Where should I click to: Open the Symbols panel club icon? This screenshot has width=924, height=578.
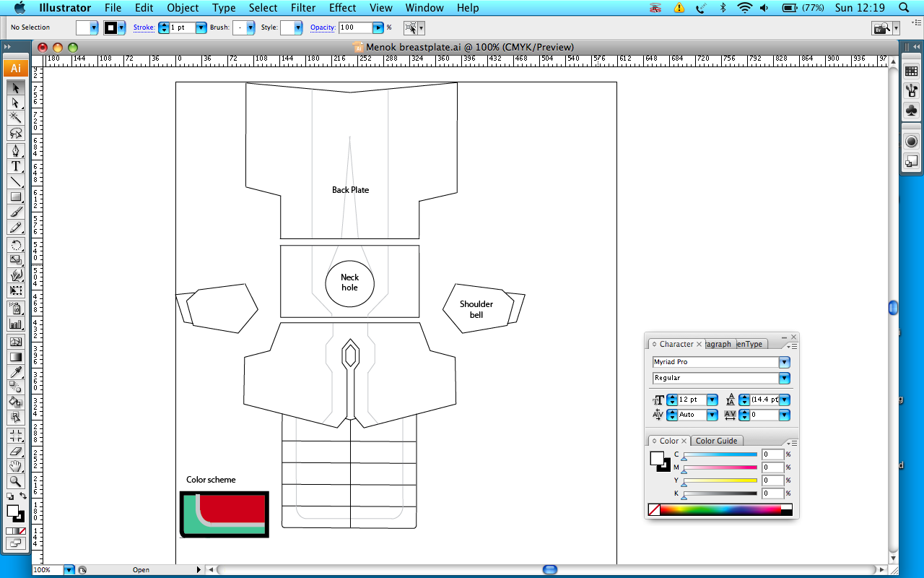pos(911,111)
